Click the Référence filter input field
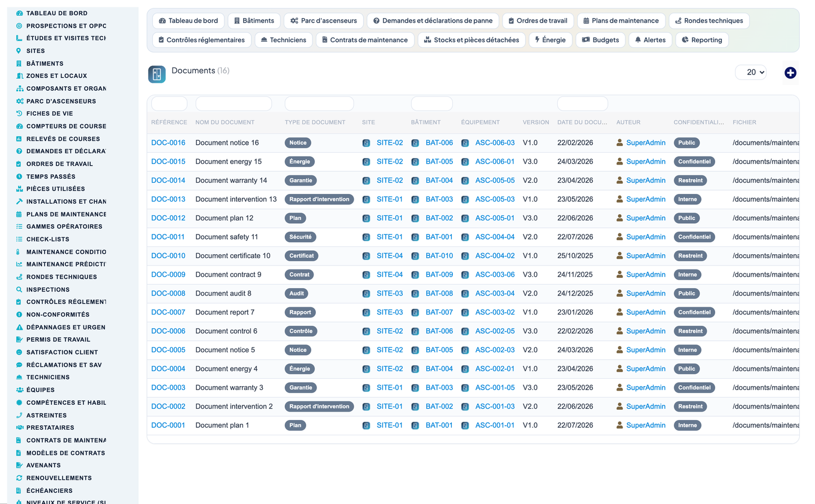The image size is (815, 504). [169, 104]
